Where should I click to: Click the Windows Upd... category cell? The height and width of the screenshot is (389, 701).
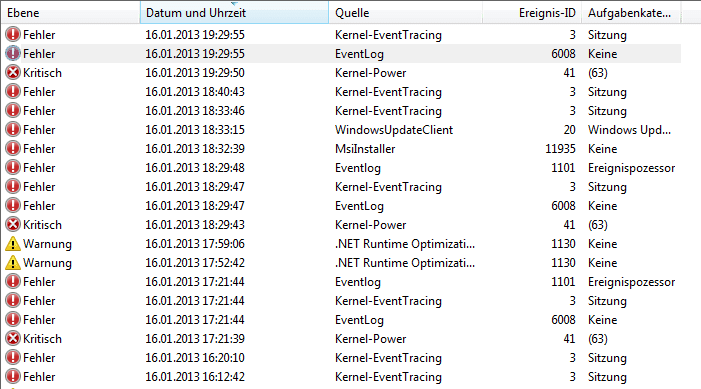tap(629, 130)
